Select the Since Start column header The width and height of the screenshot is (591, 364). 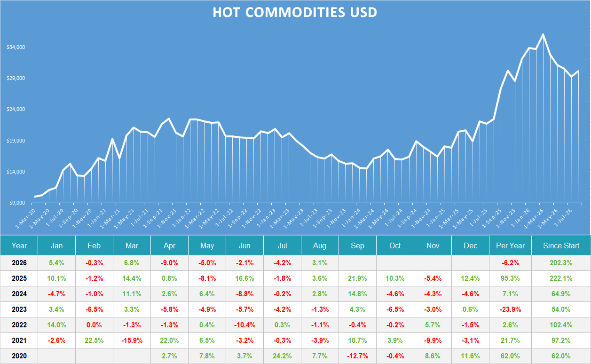click(x=561, y=245)
